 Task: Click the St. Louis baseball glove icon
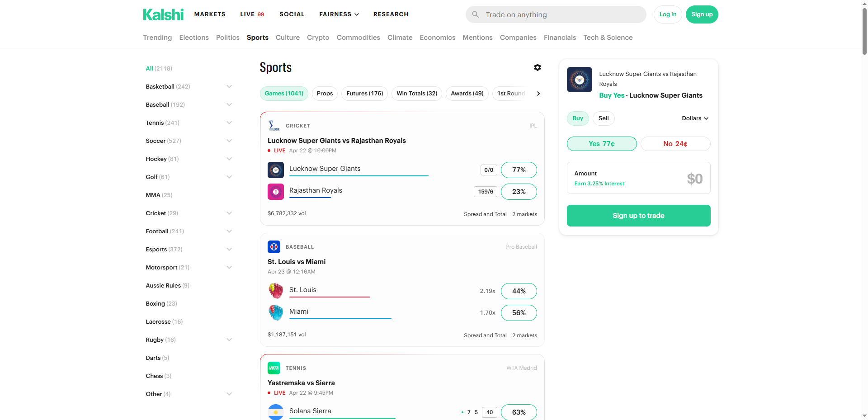coord(276,291)
